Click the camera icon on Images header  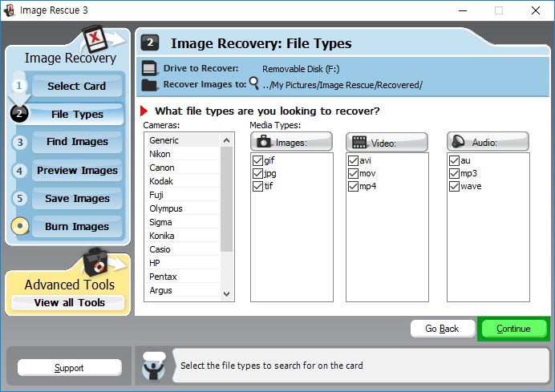pos(263,142)
